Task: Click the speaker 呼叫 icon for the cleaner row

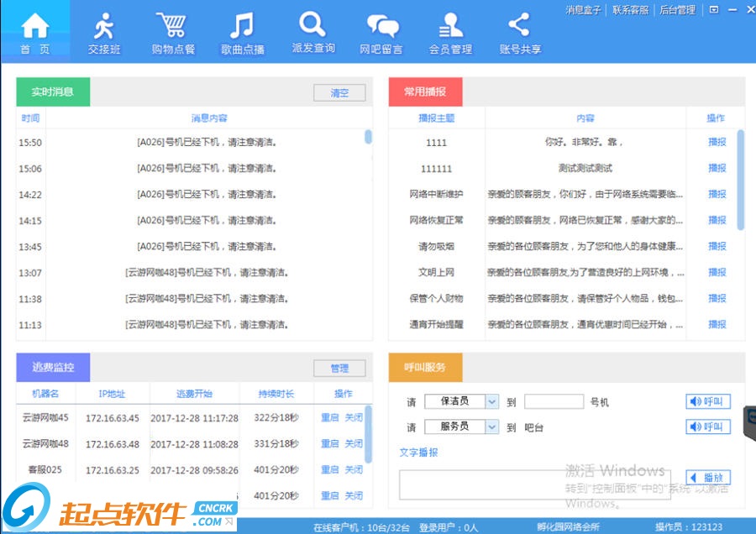Action: click(708, 401)
